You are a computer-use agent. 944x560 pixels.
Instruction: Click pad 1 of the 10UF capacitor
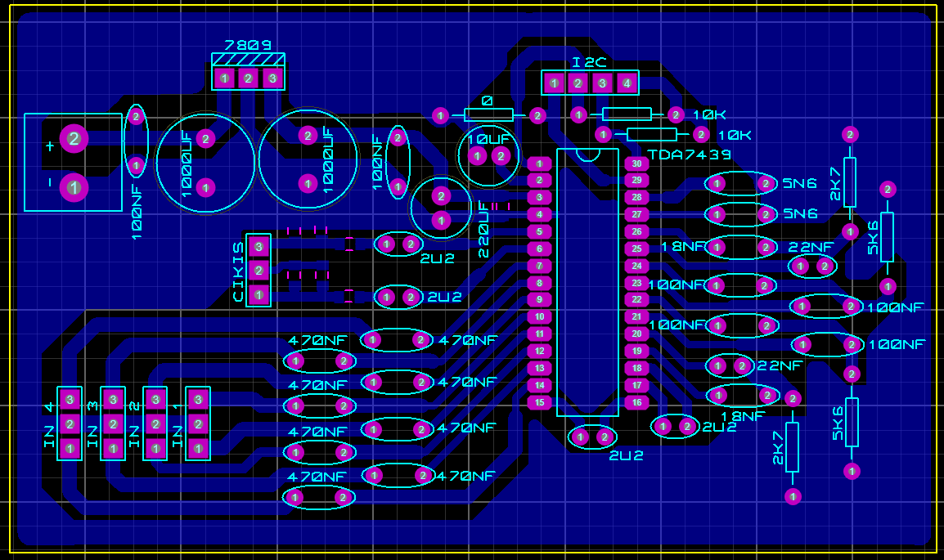pos(477,155)
